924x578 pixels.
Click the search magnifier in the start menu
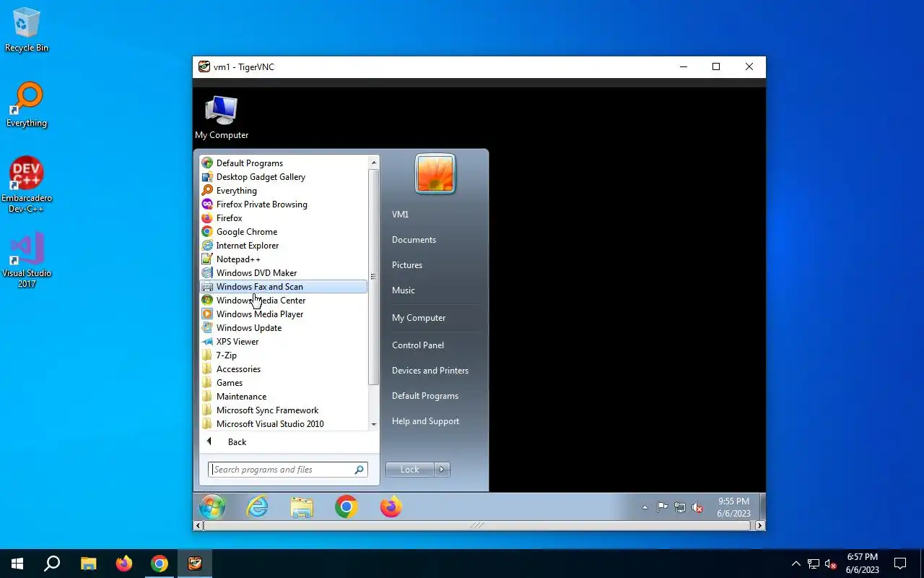[x=359, y=470]
